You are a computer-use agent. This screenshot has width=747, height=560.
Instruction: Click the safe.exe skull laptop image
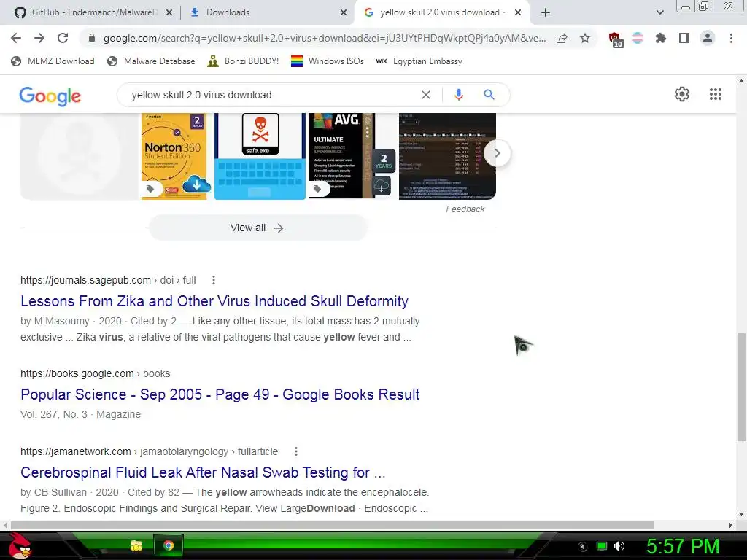(x=260, y=156)
